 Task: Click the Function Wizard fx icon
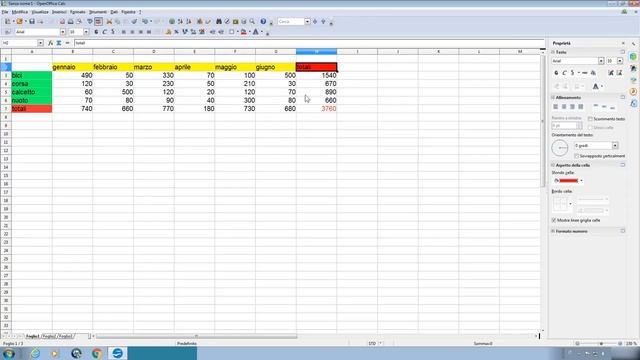[51, 43]
